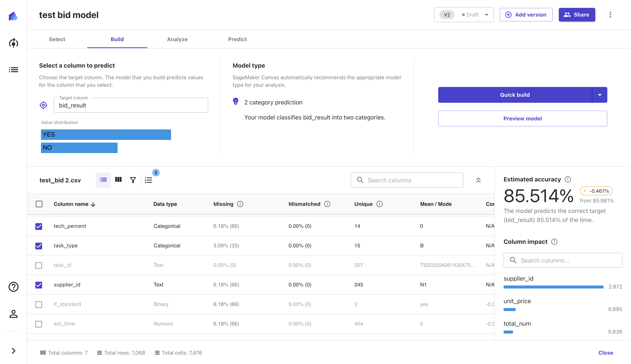Click Estimated accuracy info icon
The height and width of the screenshot is (364, 631).
[568, 179]
